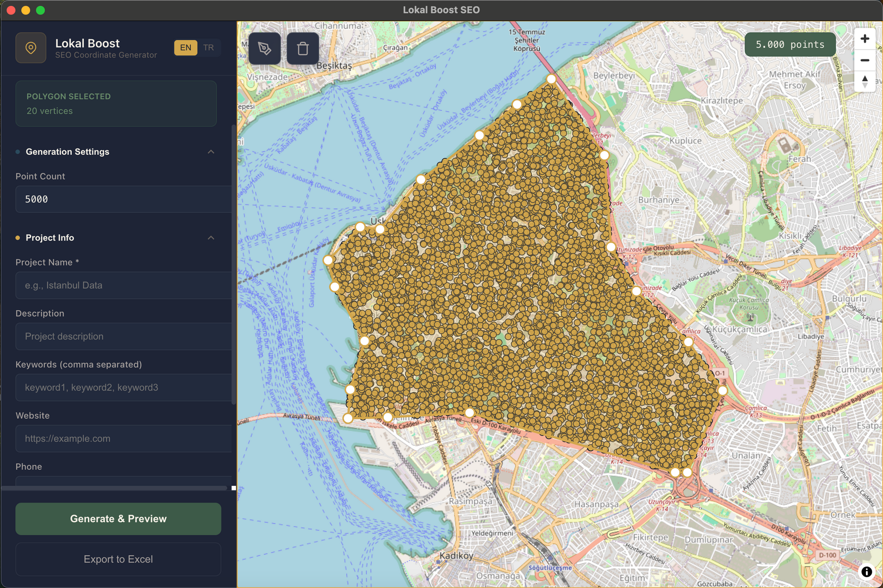Collapse the Project Info section
Screen dimensions: 883x588
(x=211, y=238)
